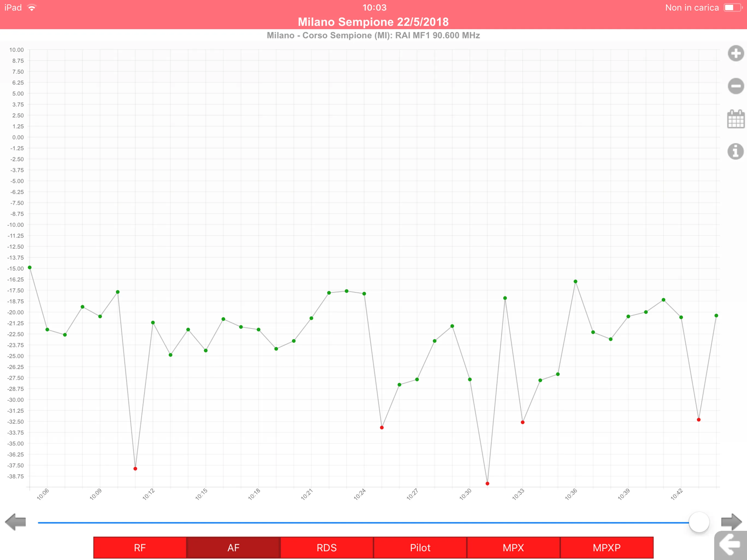Click the '0.00' y-axis label
Viewport: 747px width, 560px height.
click(18, 137)
